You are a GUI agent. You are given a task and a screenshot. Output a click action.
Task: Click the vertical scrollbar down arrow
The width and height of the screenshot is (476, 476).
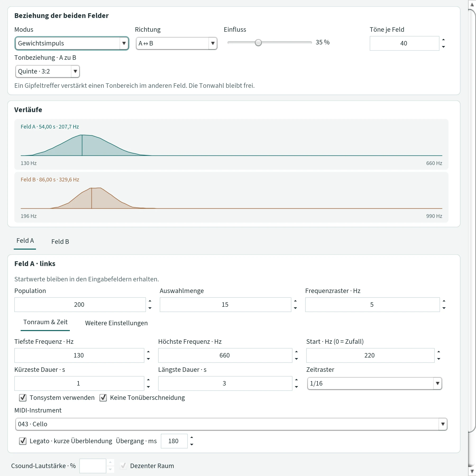pos(472,472)
